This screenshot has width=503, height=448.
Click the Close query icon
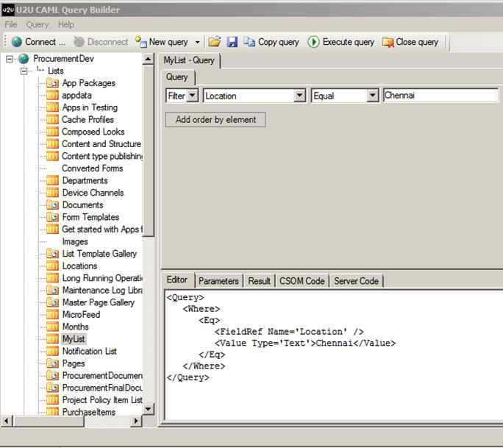click(x=388, y=42)
